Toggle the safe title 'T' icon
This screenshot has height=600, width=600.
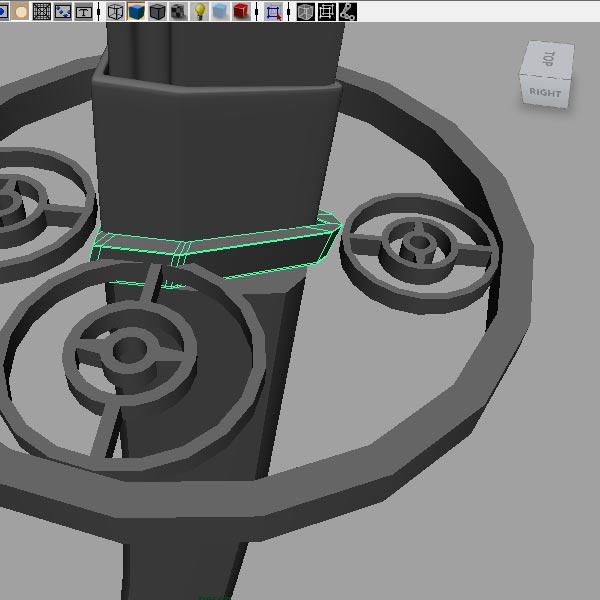pyautogui.click(x=83, y=11)
